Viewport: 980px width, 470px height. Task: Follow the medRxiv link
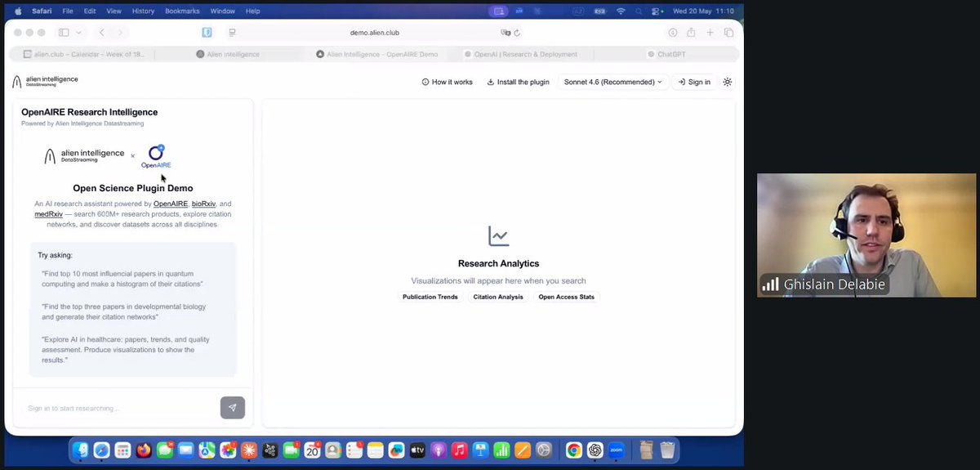pyautogui.click(x=48, y=214)
